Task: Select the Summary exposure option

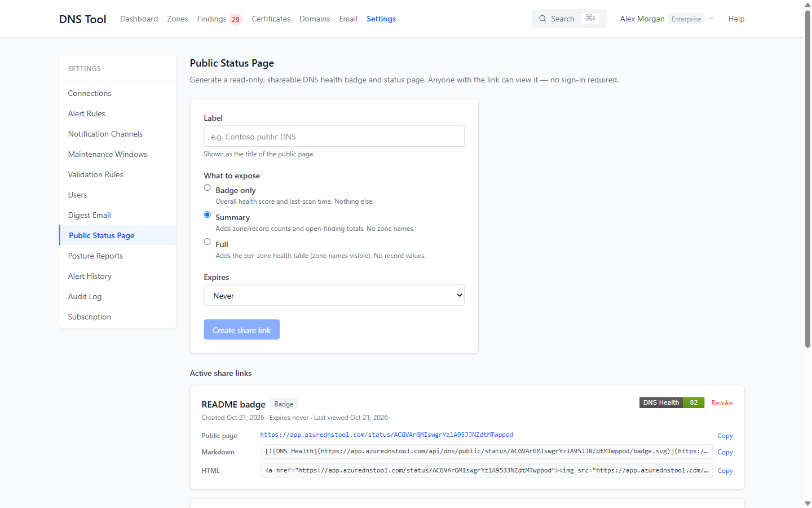Action: (x=208, y=215)
